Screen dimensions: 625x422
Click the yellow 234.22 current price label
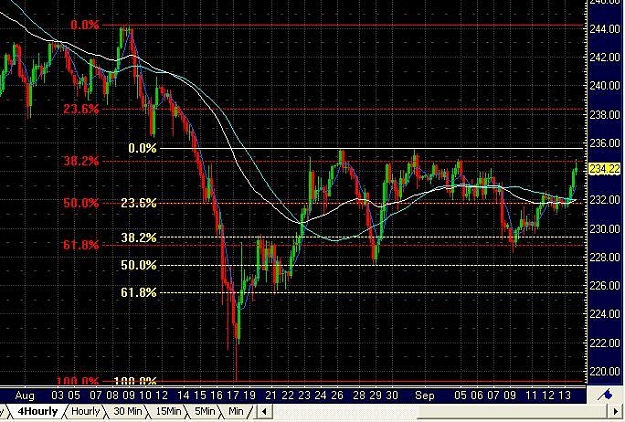pyautogui.click(x=605, y=169)
